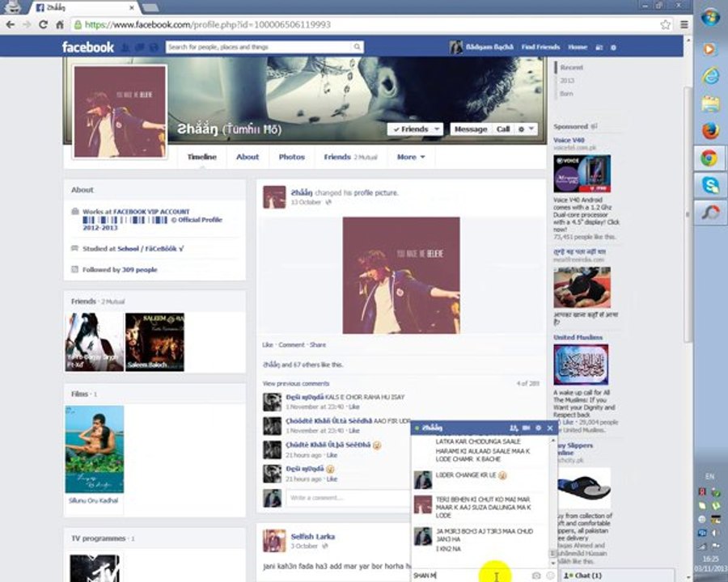Launch Internet Explorer from taskbar
This screenshot has height=582, width=728.
(710, 76)
